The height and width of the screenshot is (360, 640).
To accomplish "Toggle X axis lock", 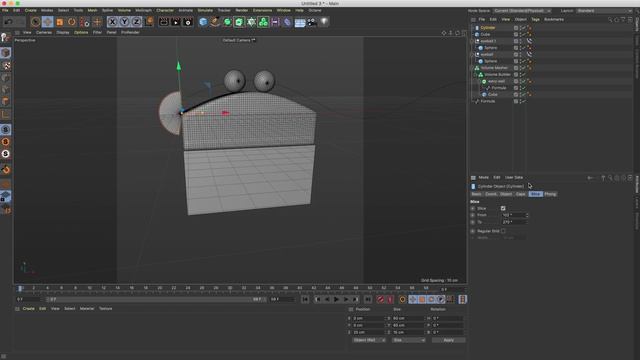I will 112,22.
